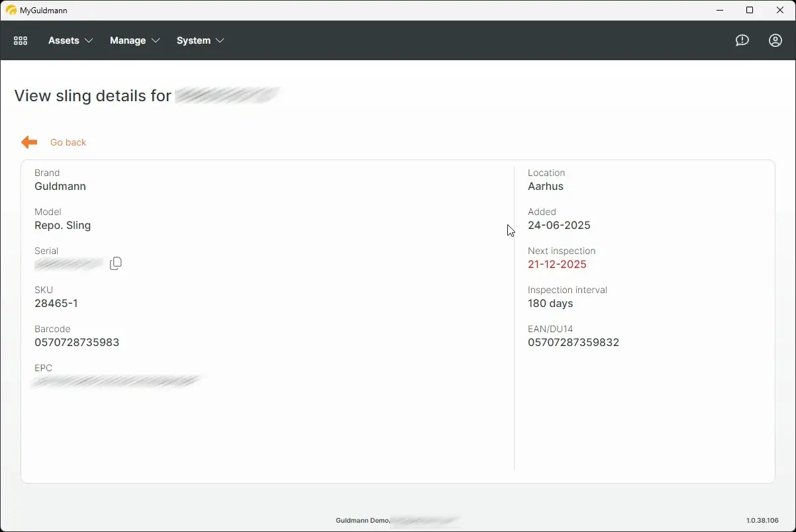Expand the chevron next to Assets

[89, 41]
